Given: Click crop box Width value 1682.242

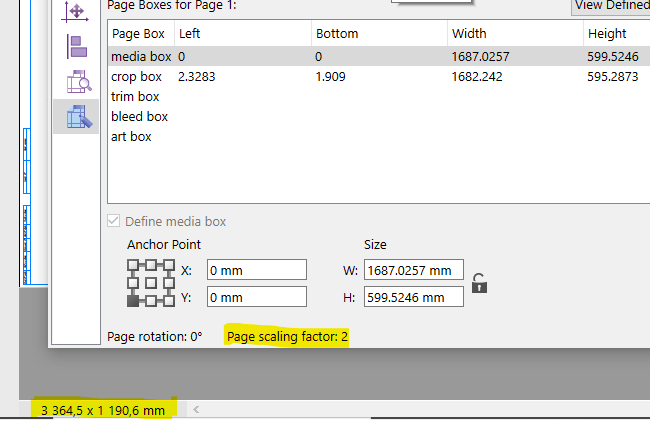Looking at the screenshot, I should pos(477,77).
